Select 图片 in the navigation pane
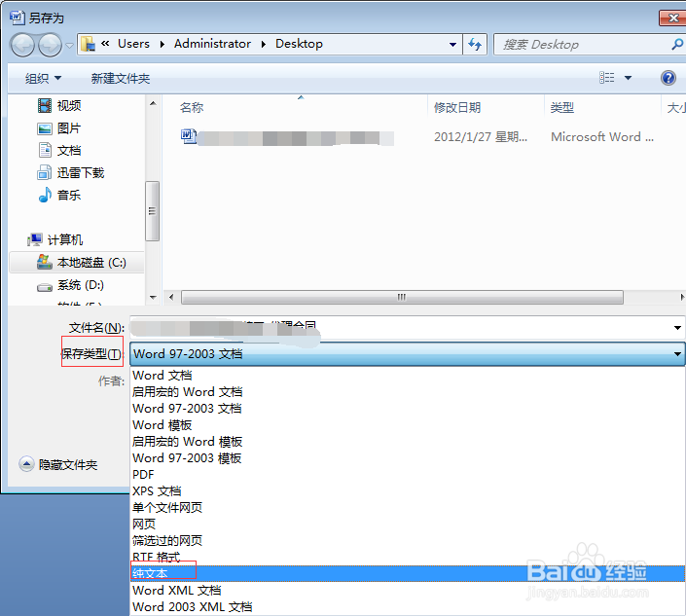The height and width of the screenshot is (616, 686). point(58,128)
